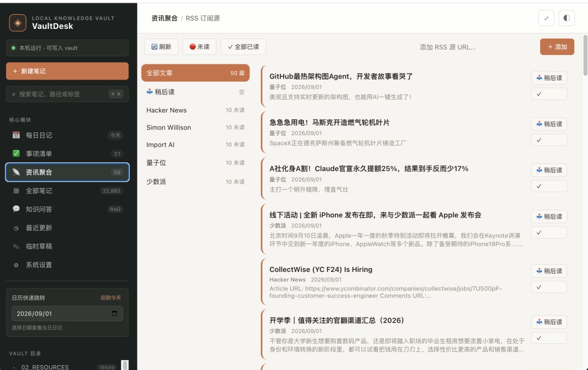Select the Import AI feed

tap(195, 144)
